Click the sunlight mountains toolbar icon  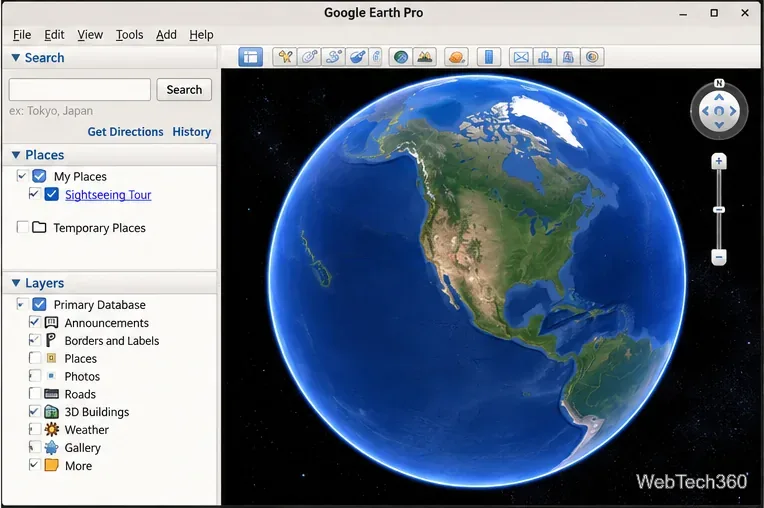pos(424,57)
